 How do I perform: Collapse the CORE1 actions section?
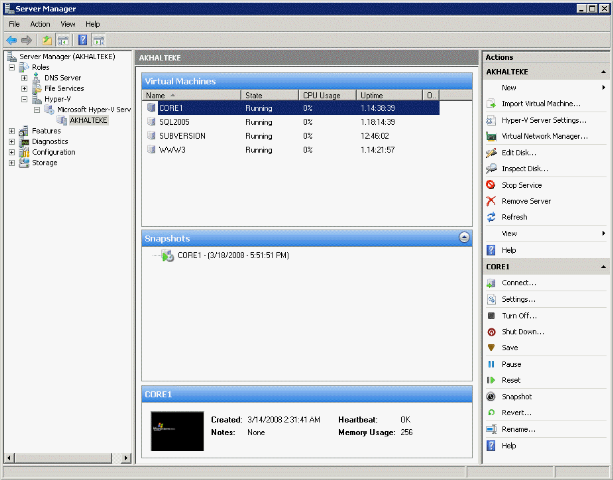coord(604,267)
